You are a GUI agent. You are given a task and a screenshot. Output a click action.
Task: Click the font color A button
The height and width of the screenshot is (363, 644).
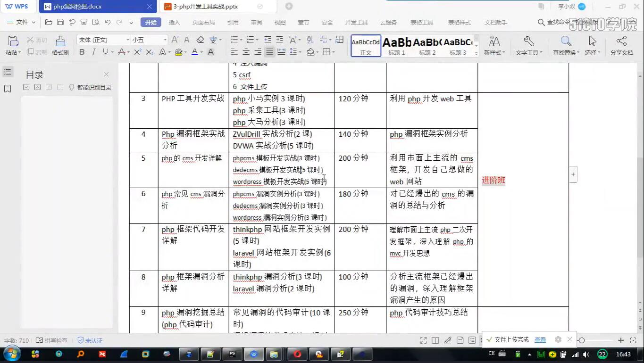point(194,52)
